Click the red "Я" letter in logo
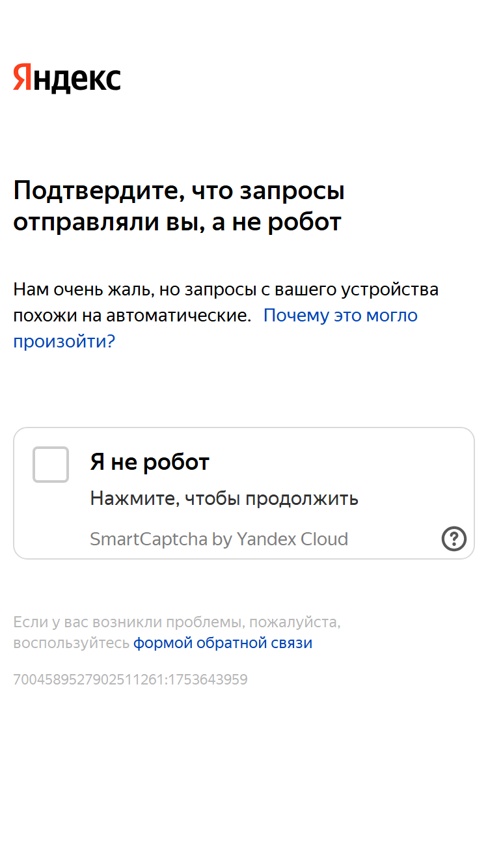Screen dimensions: 488x868 click(x=23, y=77)
